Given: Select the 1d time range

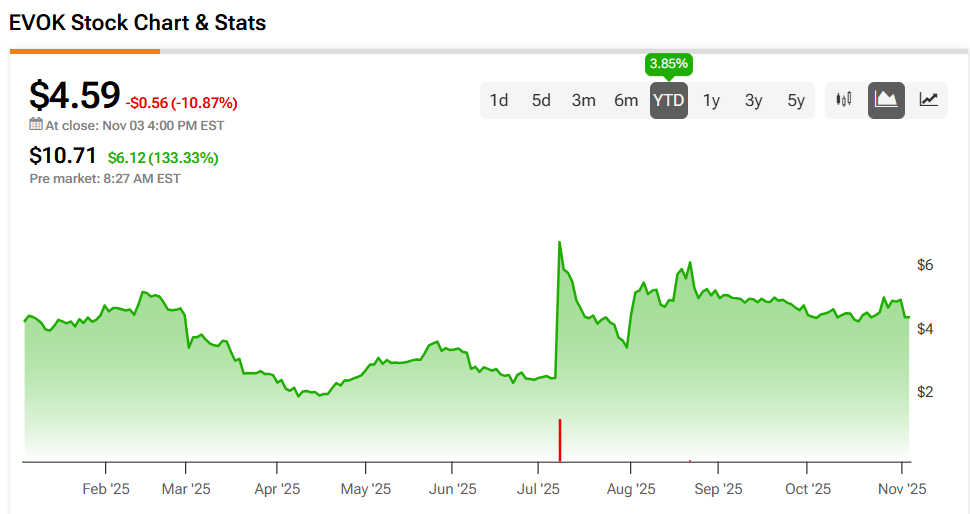Looking at the screenshot, I should pos(499,100).
